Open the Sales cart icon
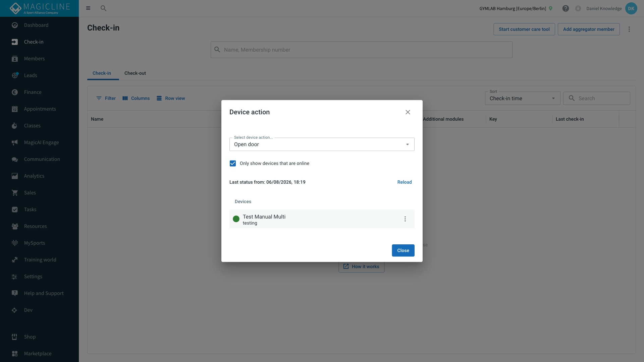Viewport: 644px width, 362px height. [x=15, y=193]
